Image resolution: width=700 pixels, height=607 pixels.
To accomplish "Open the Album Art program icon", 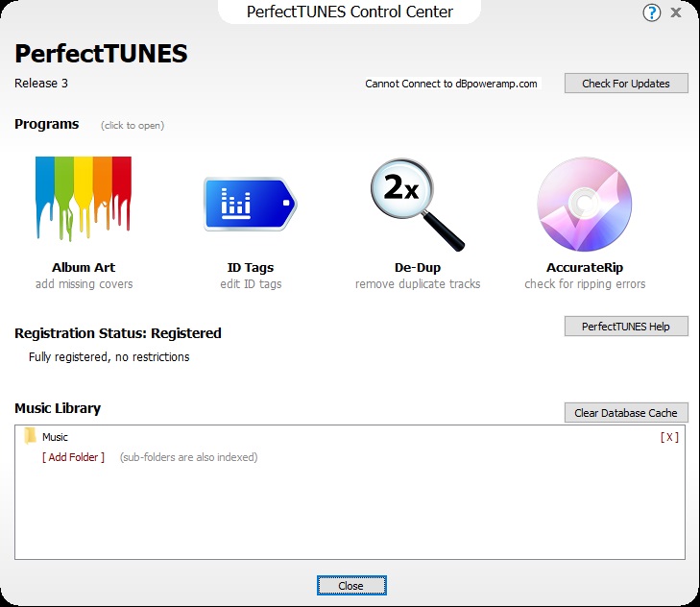I will (x=84, y=198).
